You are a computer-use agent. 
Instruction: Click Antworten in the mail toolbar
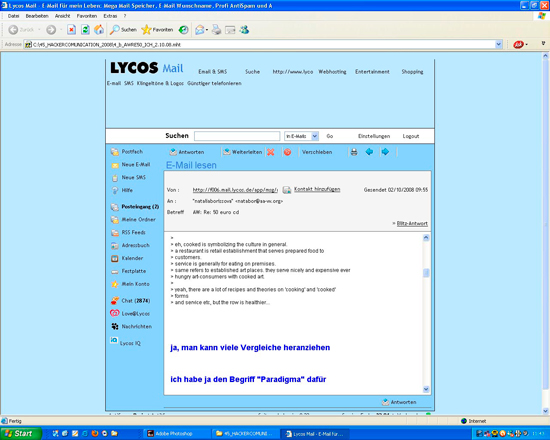[x=187, y=152]
